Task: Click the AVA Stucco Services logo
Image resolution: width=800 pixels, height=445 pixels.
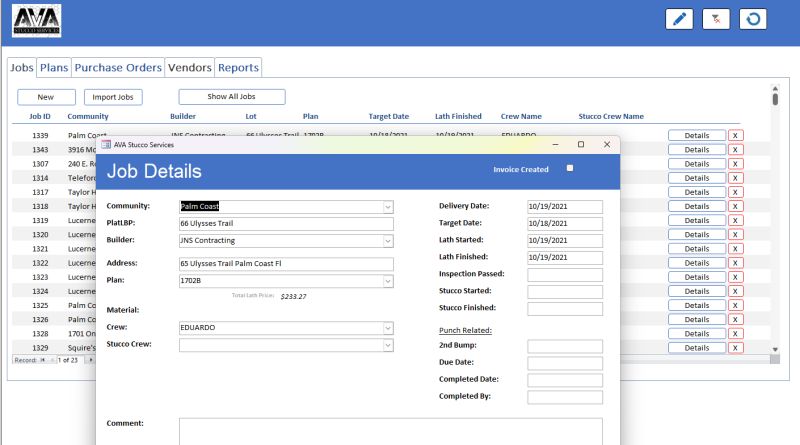Action: (37, 21)
